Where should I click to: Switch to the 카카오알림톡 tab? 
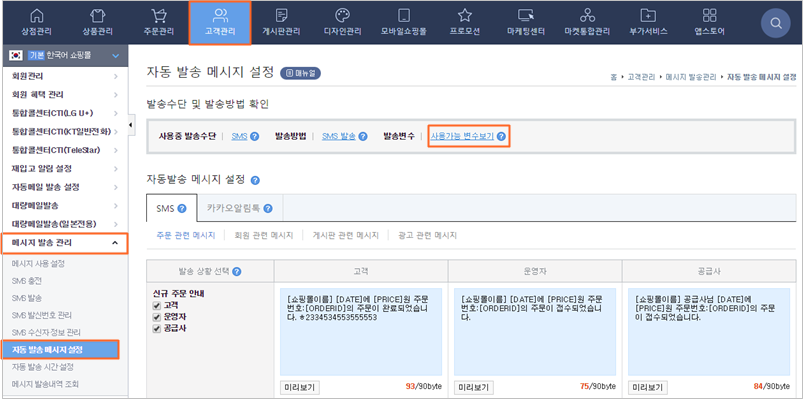click(x=240, y=208)
